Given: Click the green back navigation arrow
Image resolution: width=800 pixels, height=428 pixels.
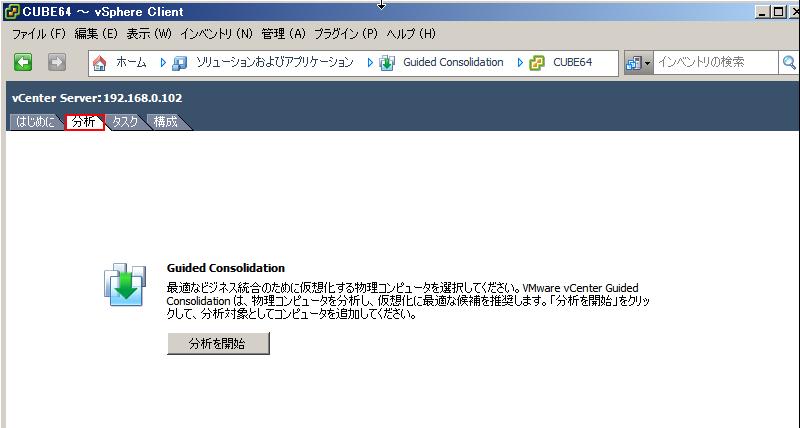Looking at the screenshot, I should [23, 62].
